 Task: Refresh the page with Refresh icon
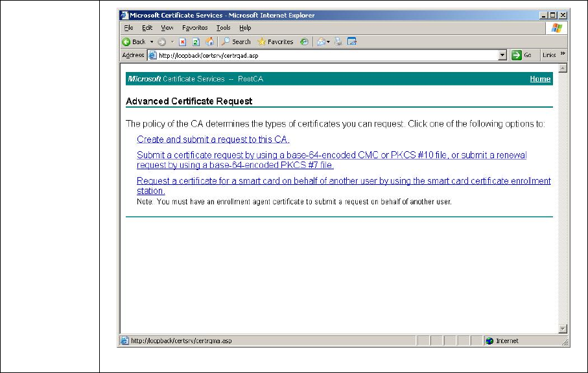pyautogui.click(x=196, y=42)
